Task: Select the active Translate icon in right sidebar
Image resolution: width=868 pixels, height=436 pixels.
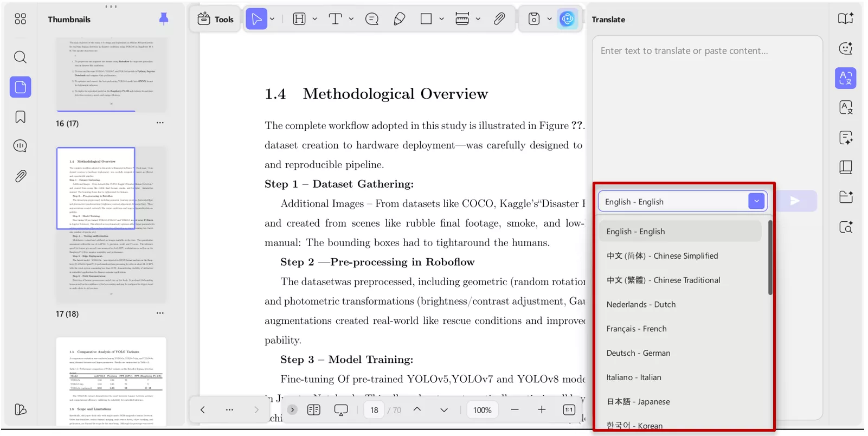Action: coord(846,78)
